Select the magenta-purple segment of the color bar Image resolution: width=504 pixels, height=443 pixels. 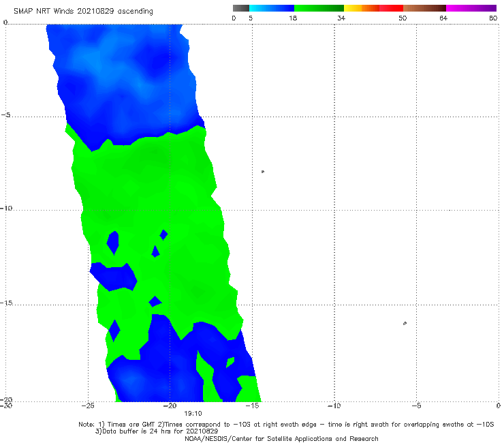[471, 8]
